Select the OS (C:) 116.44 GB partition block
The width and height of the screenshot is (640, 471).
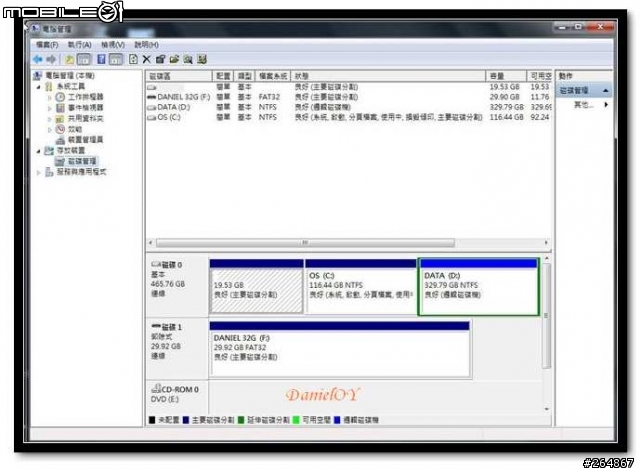(x=360, y=287)
